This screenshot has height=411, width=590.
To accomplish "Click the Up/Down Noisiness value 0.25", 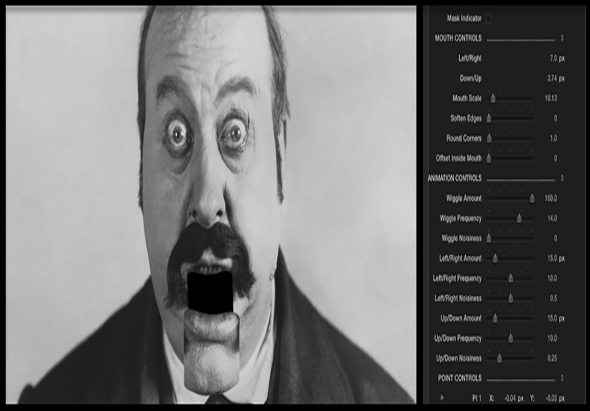I will point(552,358).
